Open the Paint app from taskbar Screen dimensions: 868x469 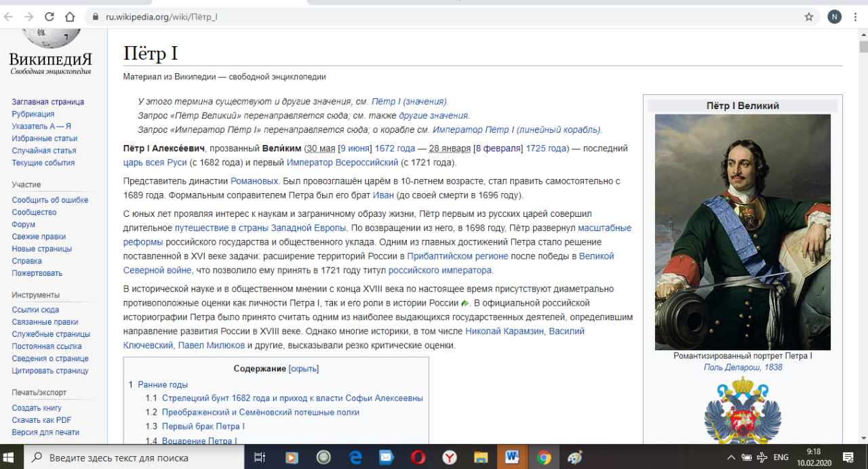click(x=574, y=457)
